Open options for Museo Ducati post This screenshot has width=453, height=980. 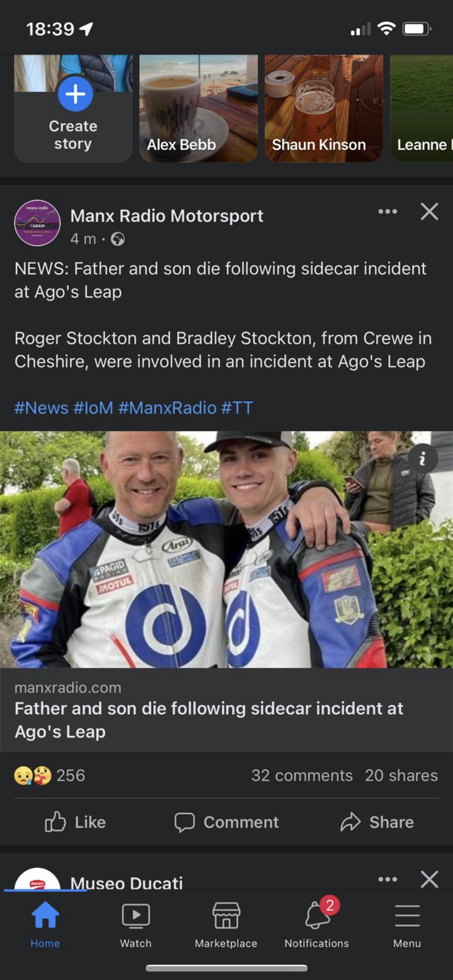click(x=387, y=880)
